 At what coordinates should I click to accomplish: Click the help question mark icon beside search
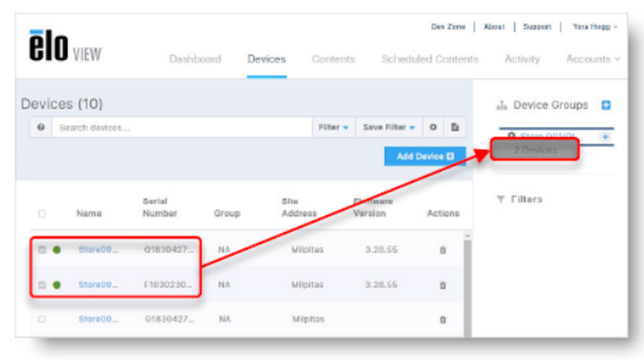coord(41,127)
